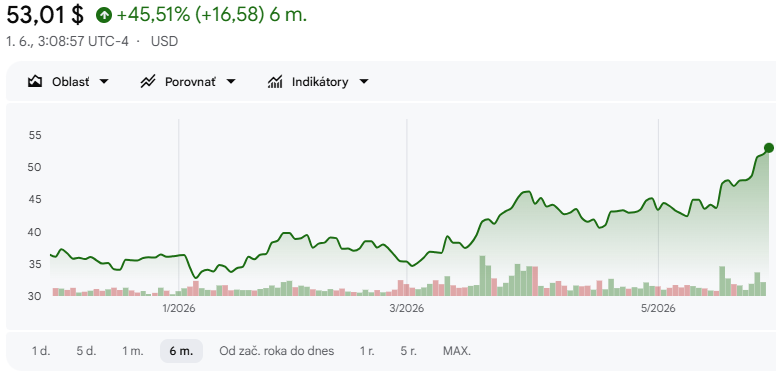Click the 50 y-axis label

35,167
